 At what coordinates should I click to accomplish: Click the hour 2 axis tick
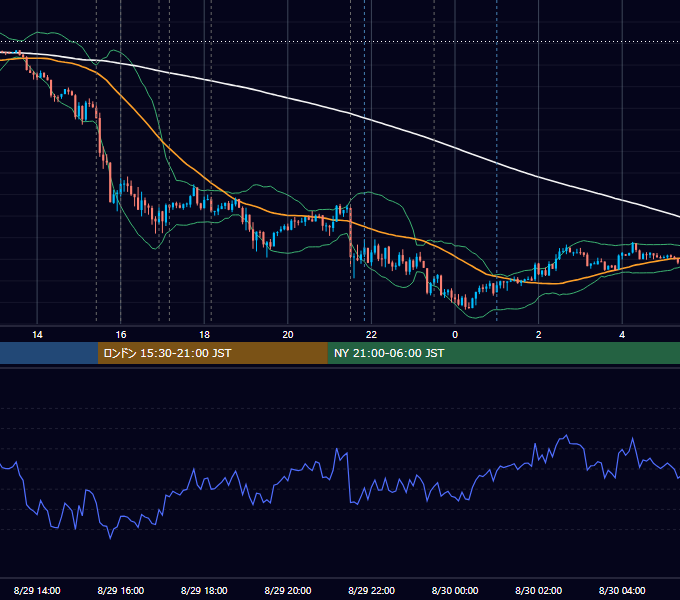click(x=538, y=335)
